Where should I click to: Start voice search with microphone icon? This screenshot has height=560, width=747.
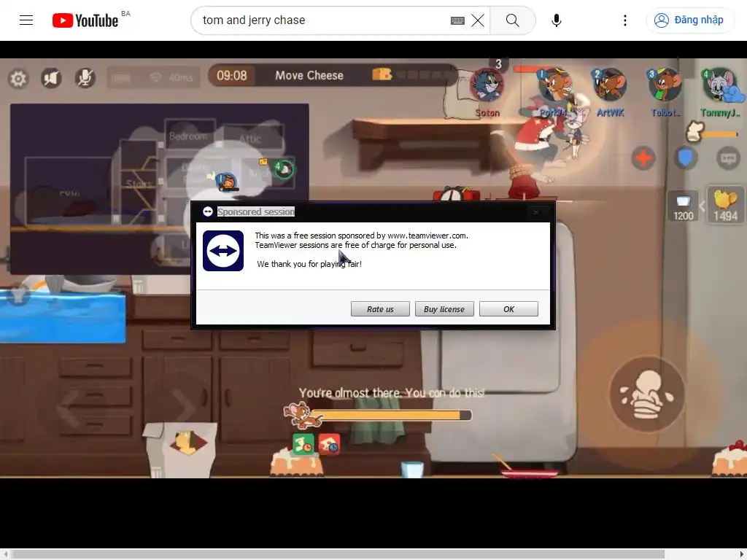pos(556,20)
